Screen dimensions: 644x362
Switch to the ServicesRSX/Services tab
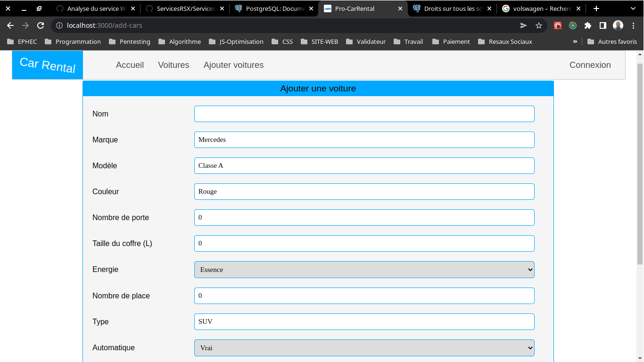[185, 8]
